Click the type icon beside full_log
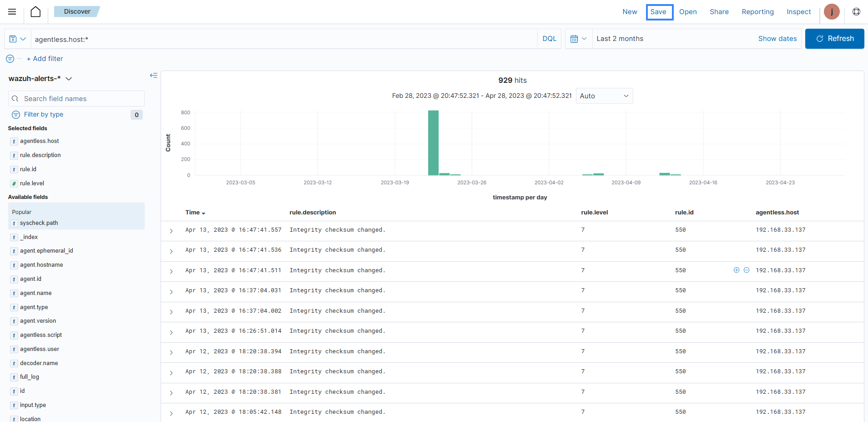868x422 pixels. [14, 377]
